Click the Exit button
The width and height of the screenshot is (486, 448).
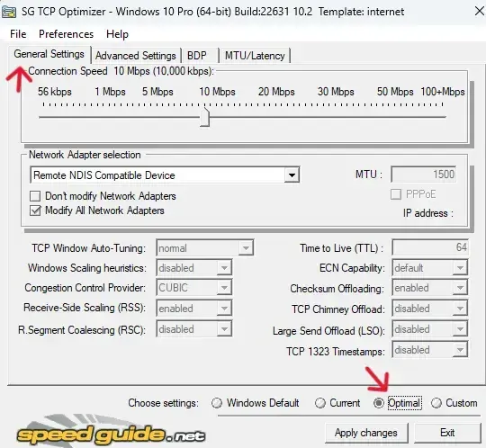pos(447,433)
